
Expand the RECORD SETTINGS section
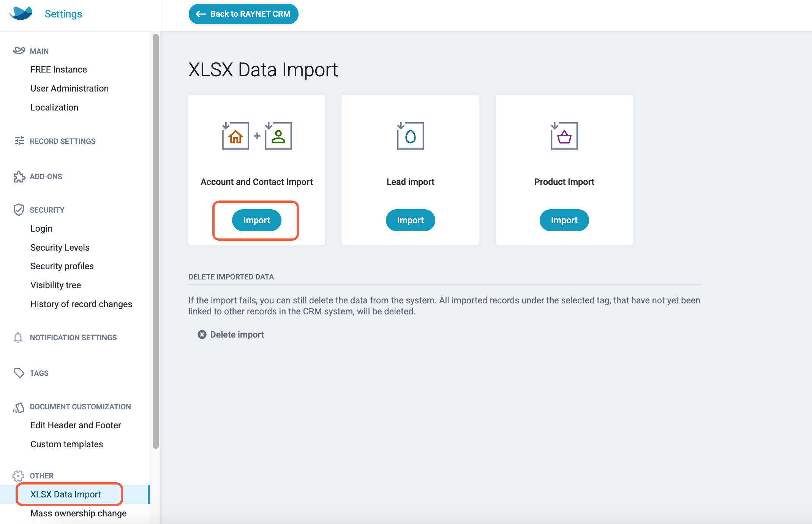(63, 141)
